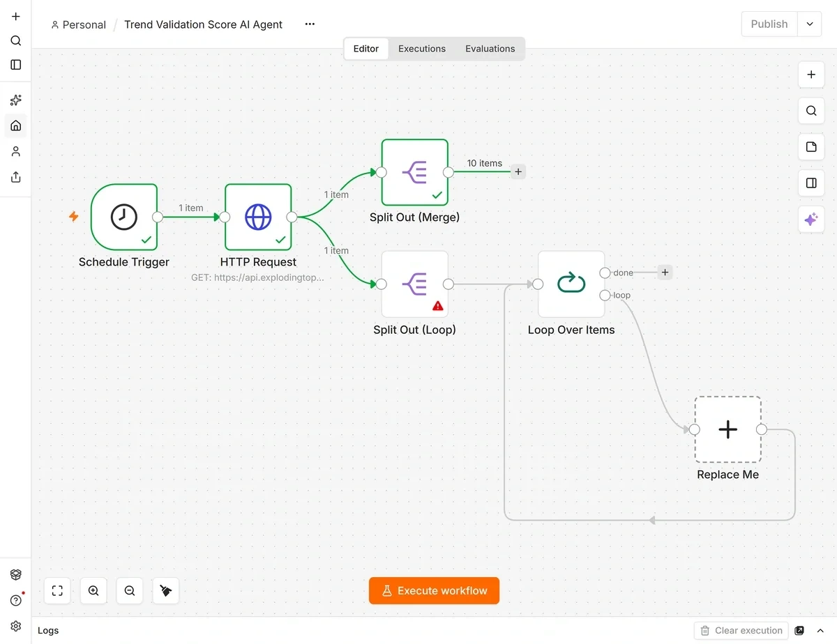Click the GET url subtitle under HTTP Request
The image size is (837, 644).
tap(257, 277)
